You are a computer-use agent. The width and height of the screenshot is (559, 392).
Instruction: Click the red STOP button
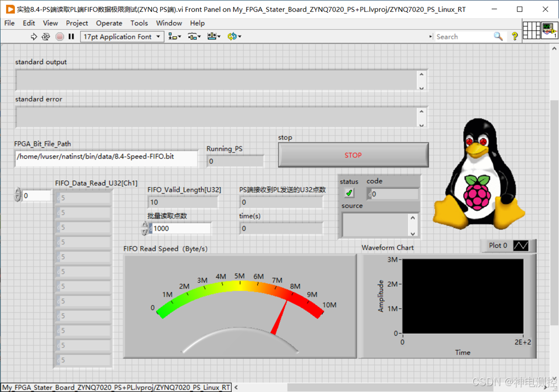coord(353,155)
